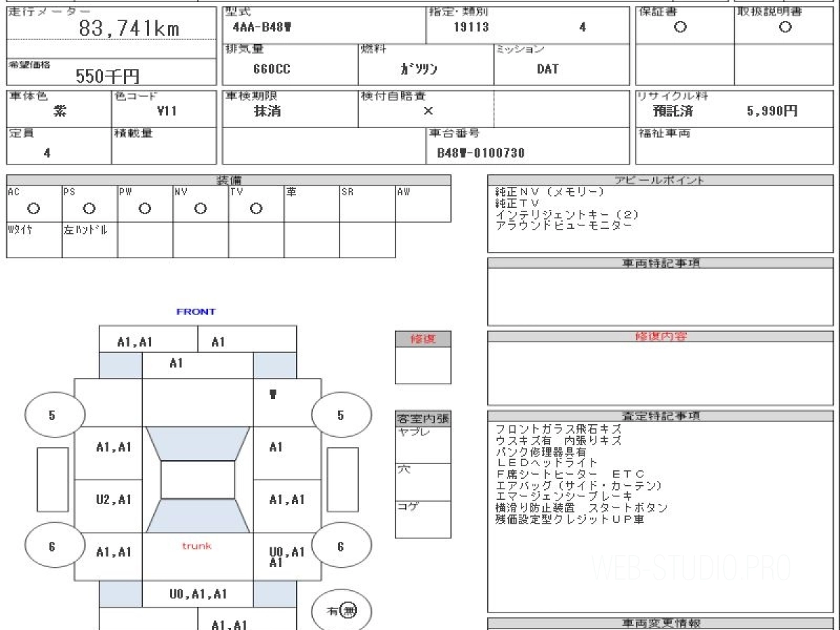The width and height of the screenshot is (840, 630).
Task: Click the TV equipment circle
Action: click(256, 209)
